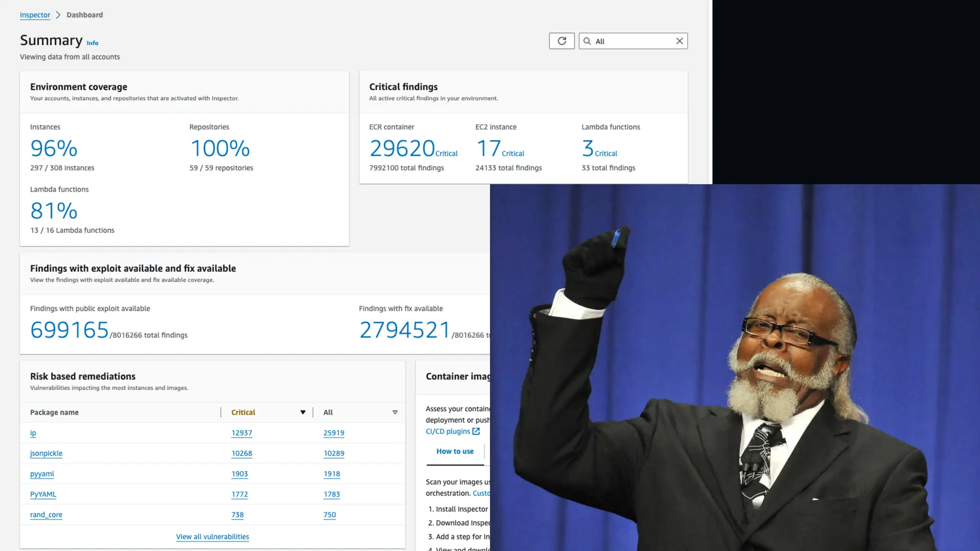
Task: Click 17 EC2 instance critical findings
Action: click(x=489, y=149)
